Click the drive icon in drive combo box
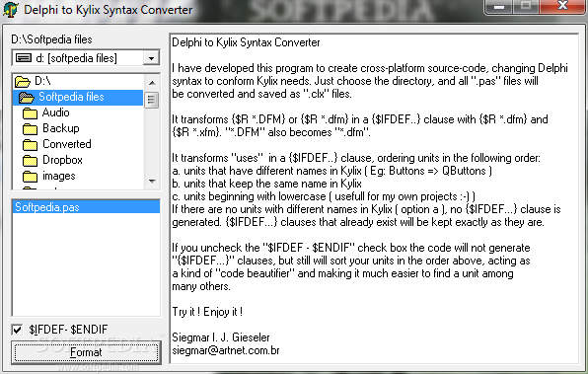Screen dimensions: 588x374 (24, 58)
